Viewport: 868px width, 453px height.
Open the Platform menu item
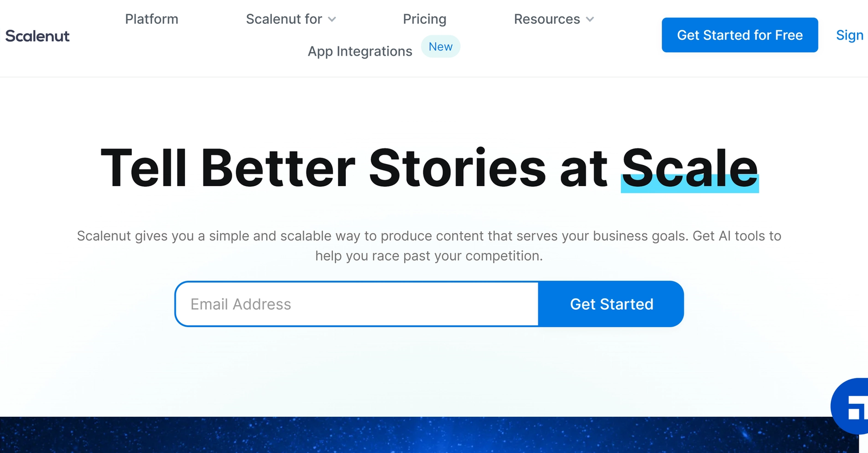(x=151, y=19)
